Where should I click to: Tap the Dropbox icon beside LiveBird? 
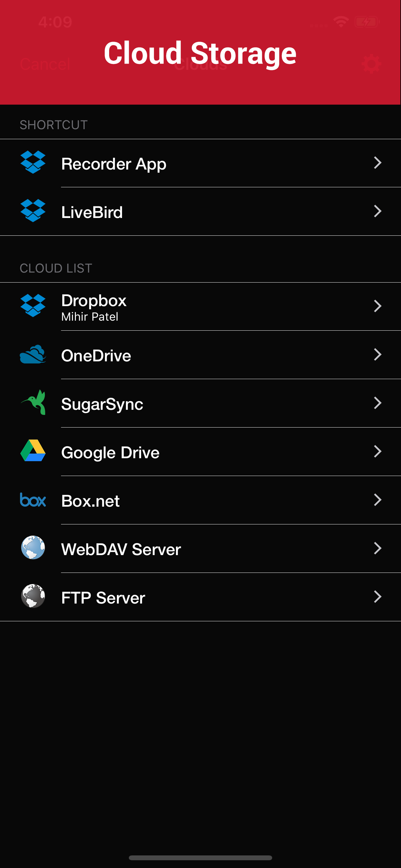pos(33,211)
